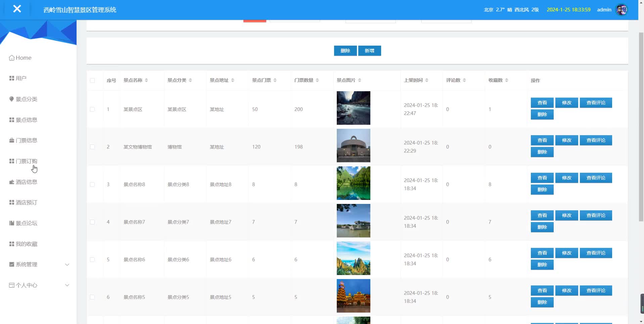Click the 景点地址8 cell
Screen dimensions: 644x324
coord(221,184)
